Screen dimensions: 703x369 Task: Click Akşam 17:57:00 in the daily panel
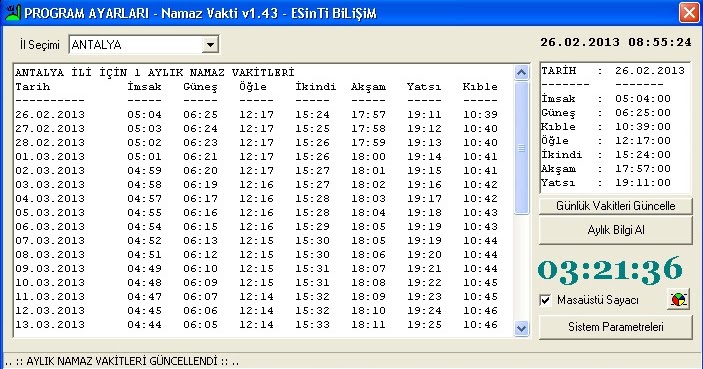coord(606,169)
